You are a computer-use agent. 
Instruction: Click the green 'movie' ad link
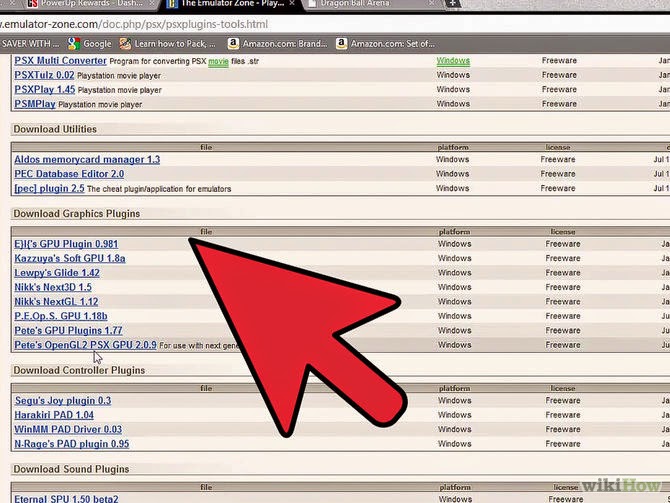click(x=218, y=62)
